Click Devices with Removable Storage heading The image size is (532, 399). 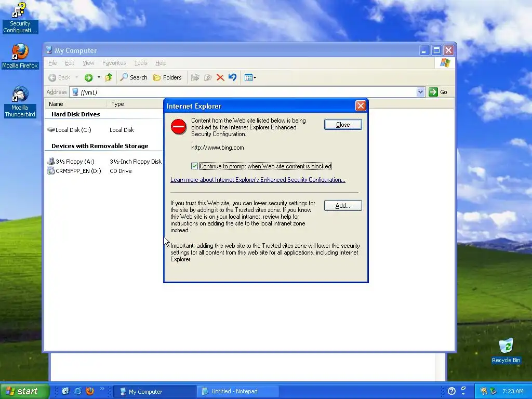click(x=100, y=146)
